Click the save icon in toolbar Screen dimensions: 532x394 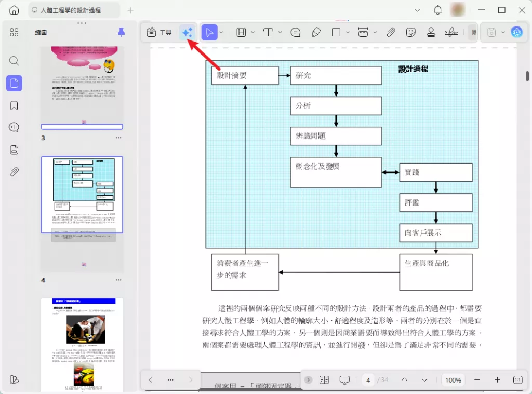[x=491, y=33]
